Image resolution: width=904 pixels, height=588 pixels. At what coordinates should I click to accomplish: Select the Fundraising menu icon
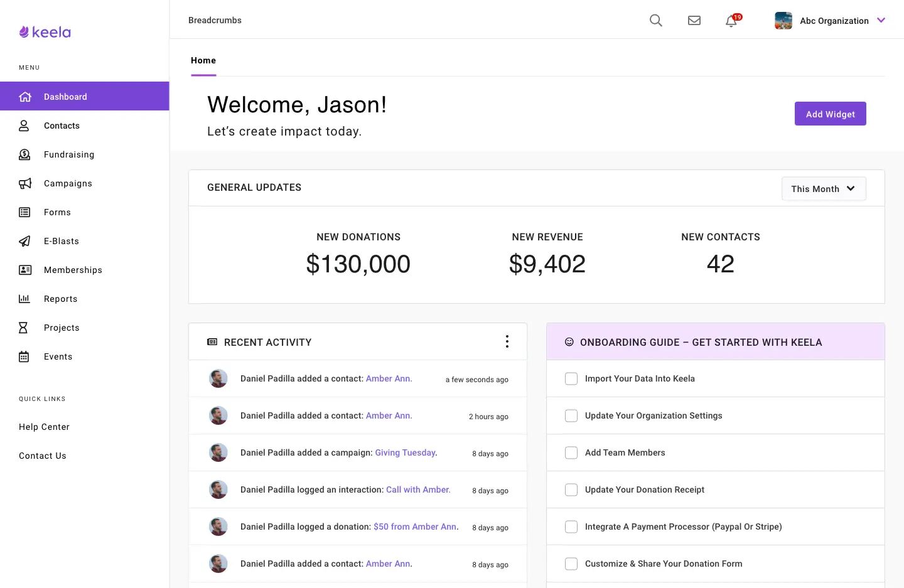24,154
